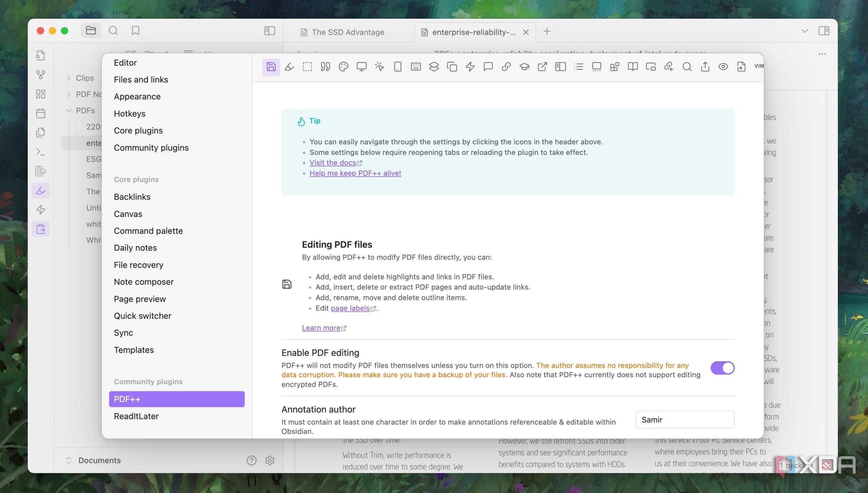Open Appearance settings
Viewport: 868px width, 493px height.
tap(137, 96)
